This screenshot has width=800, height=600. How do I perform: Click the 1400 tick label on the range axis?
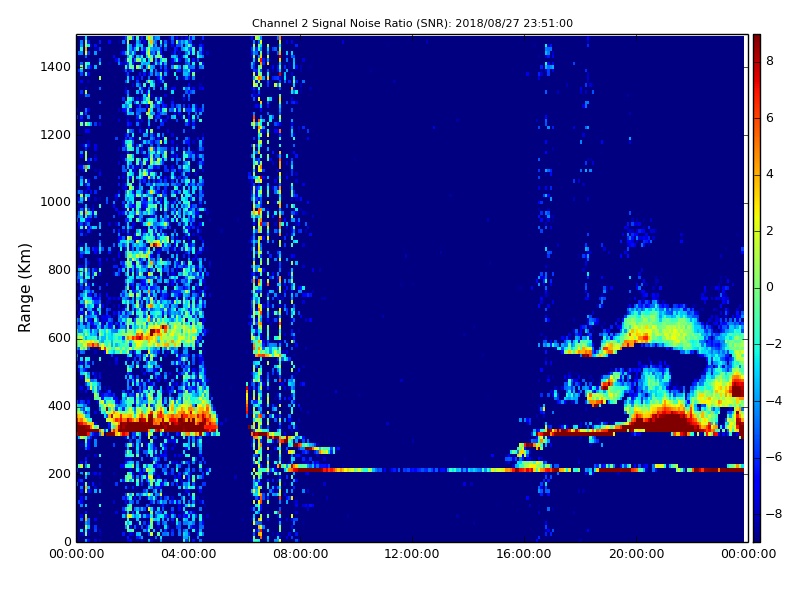click(x=55, y=67)
